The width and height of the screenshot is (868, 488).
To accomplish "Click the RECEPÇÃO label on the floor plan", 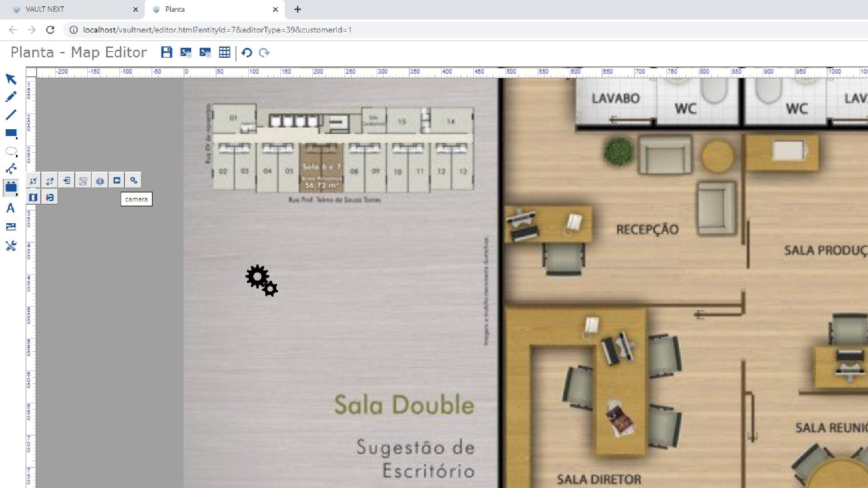I will point(647,229).
